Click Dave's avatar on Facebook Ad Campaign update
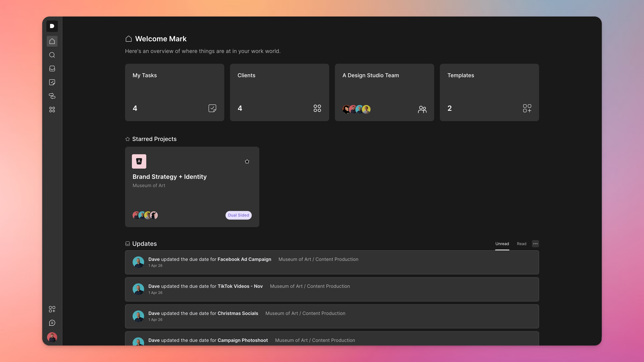This screenshot has height=362, width=644. [x=138, y=262]
